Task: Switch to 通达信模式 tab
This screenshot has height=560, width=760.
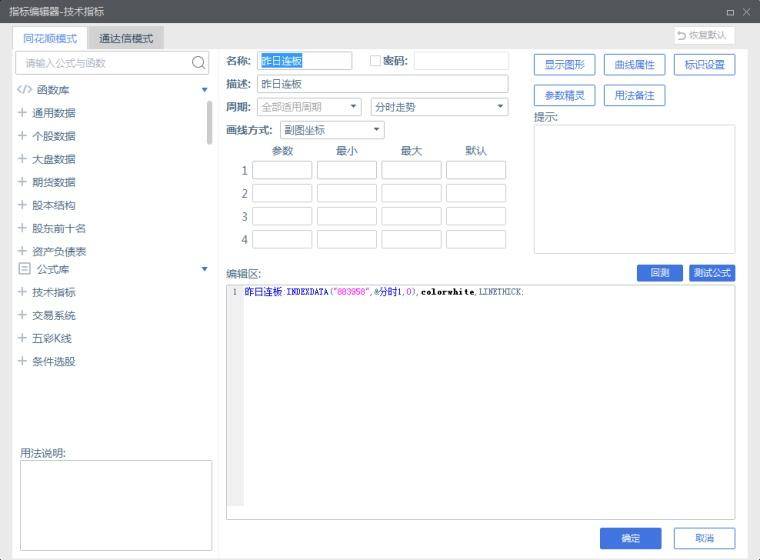Action: tap(126, 38)
